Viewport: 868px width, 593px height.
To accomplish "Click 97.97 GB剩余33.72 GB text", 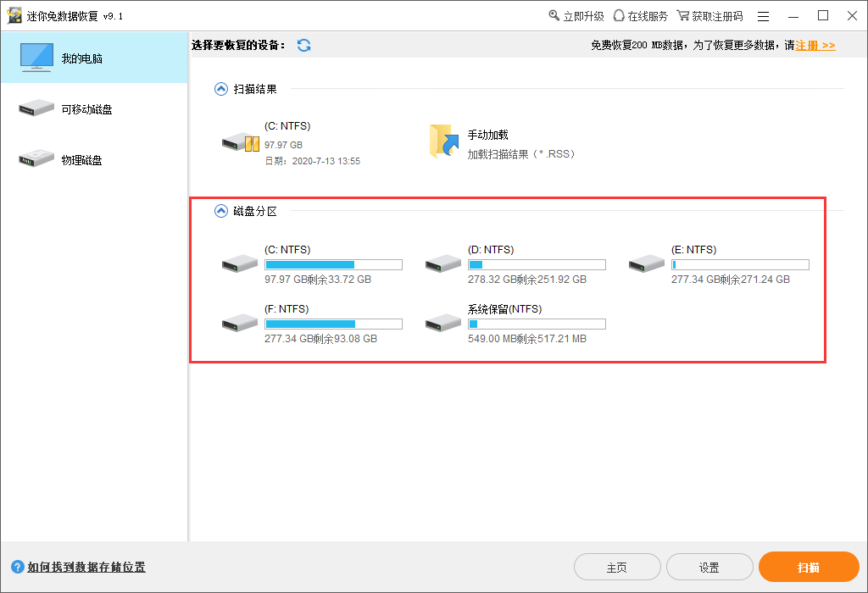I will click(318, 280).
